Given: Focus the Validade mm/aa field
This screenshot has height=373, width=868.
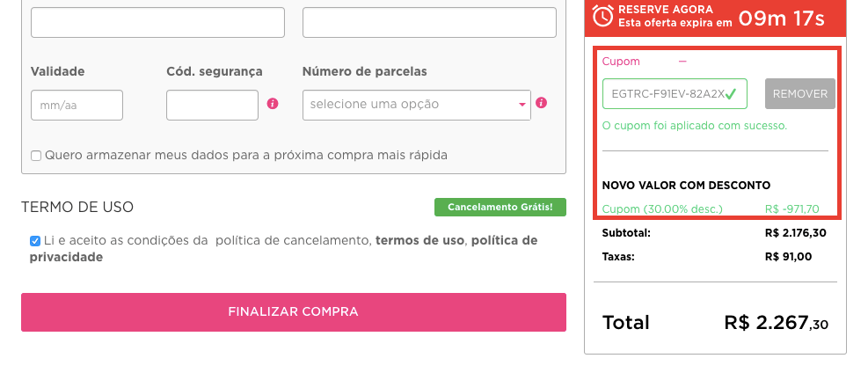Looking at the screenshot, I should 77,105.
